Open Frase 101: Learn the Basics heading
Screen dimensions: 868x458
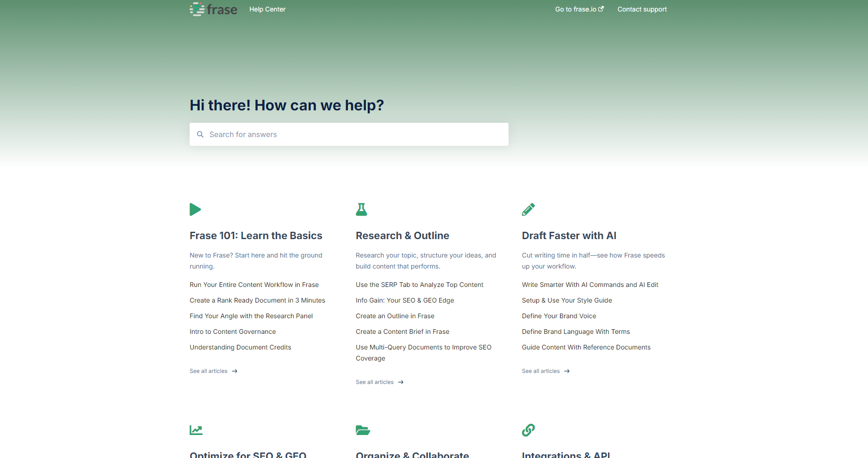[x=256, y=235]
